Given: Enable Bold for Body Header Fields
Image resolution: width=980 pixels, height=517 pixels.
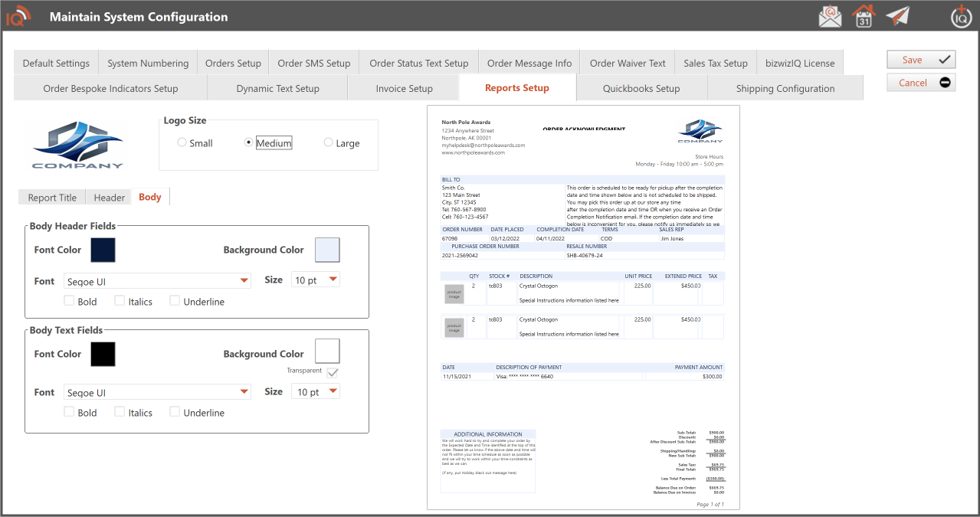Looking at the screenshot, I should pos(70,302).
